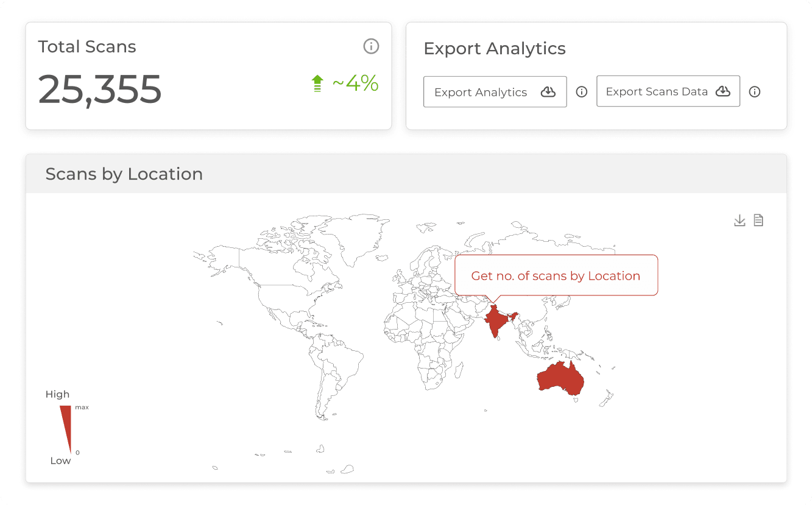This screenshot has height=505, width=812.
Task: Click the document icon above the map
Action: [x=758, y=221]
